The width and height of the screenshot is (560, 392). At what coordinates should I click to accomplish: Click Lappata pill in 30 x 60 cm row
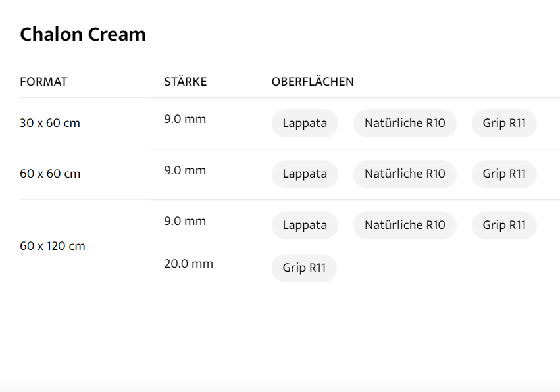pyautogui.click(x=305, y=123)
